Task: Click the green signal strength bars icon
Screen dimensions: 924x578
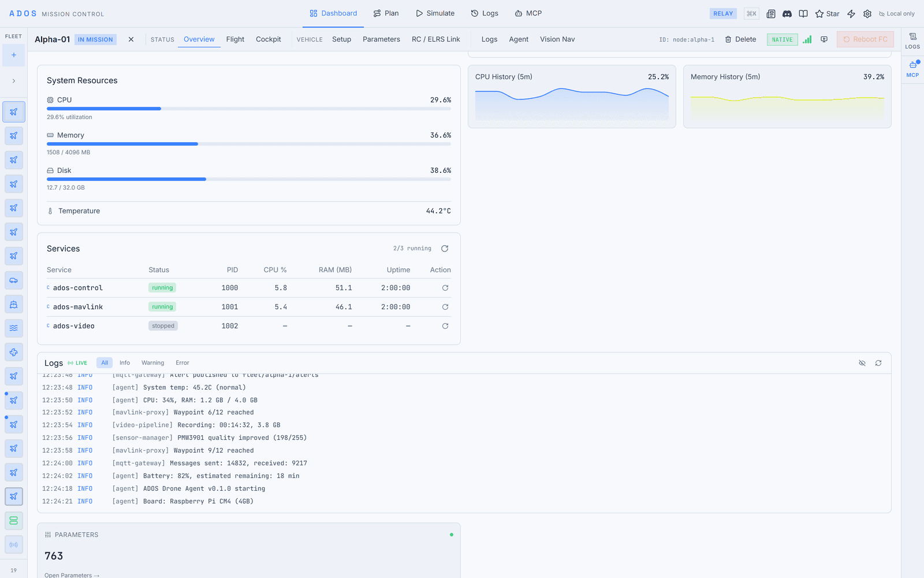Action: point(807,39)
